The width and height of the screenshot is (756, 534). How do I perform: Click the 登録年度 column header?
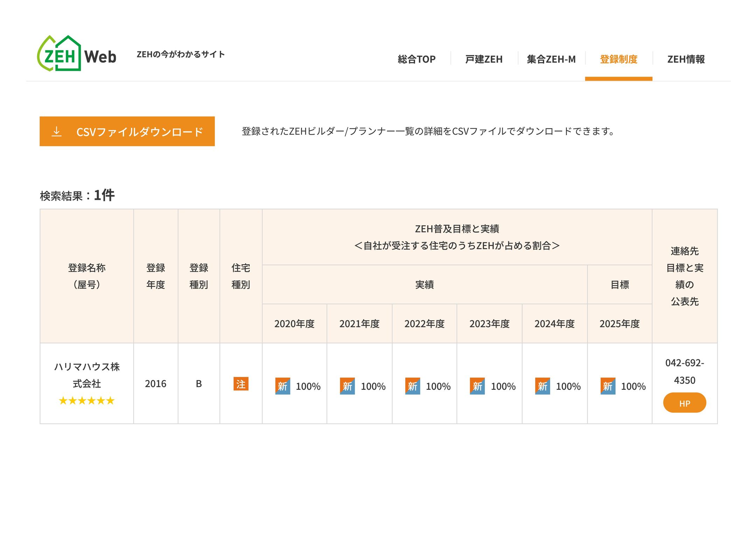tap(155, 276)
